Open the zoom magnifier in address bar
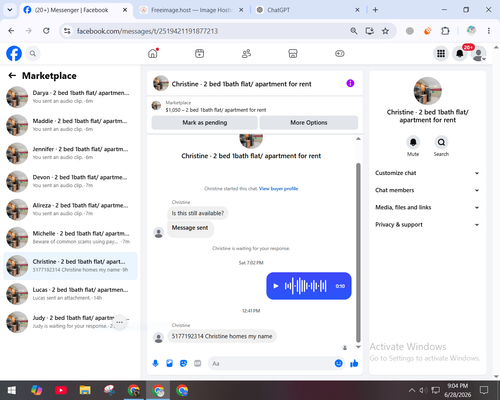Viewport: 500px width, 400px height. click(x=354, y=31)
